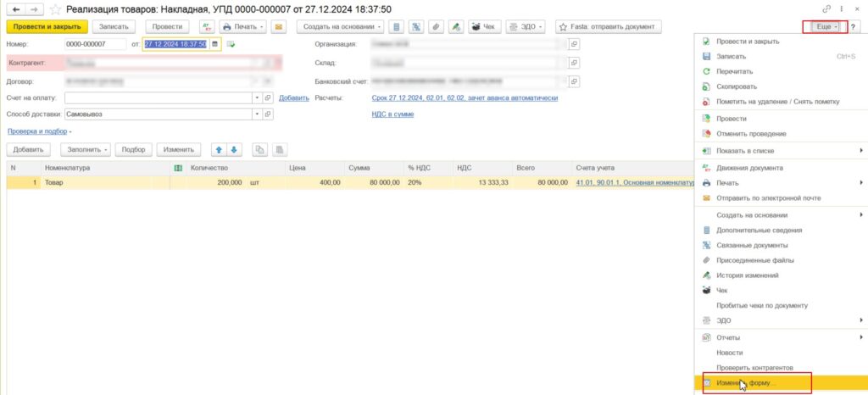Open related documents structure icon in toolbar

pos(416,26)
